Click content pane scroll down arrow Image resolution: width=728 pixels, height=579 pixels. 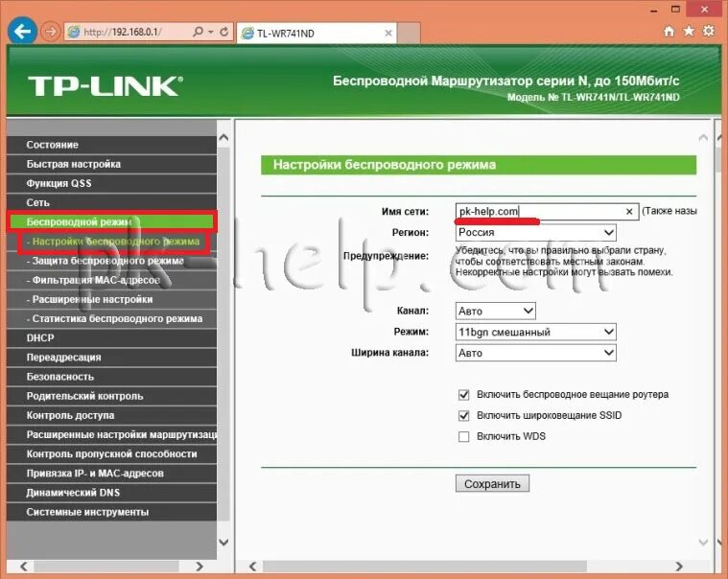point(703,542)
